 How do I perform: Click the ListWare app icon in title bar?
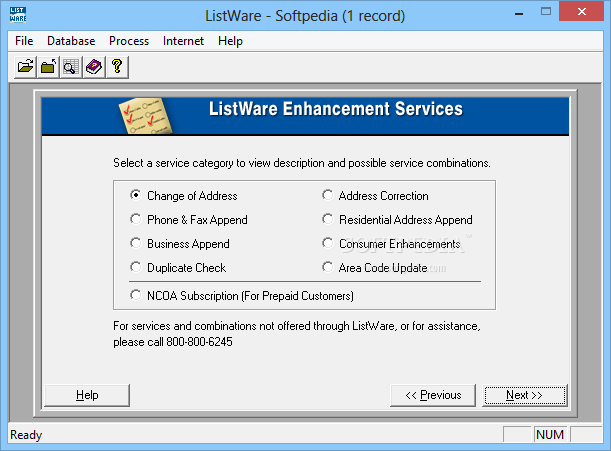18,14
